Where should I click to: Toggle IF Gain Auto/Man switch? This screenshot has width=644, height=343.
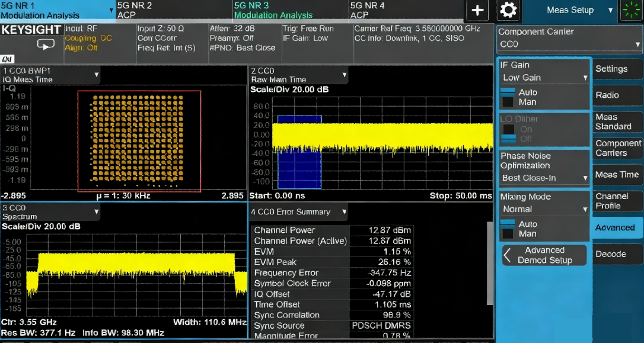pos(508,97)
